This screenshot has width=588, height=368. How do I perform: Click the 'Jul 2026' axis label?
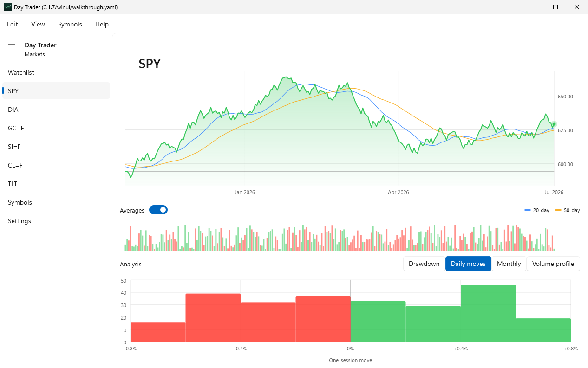click(554, 192)
